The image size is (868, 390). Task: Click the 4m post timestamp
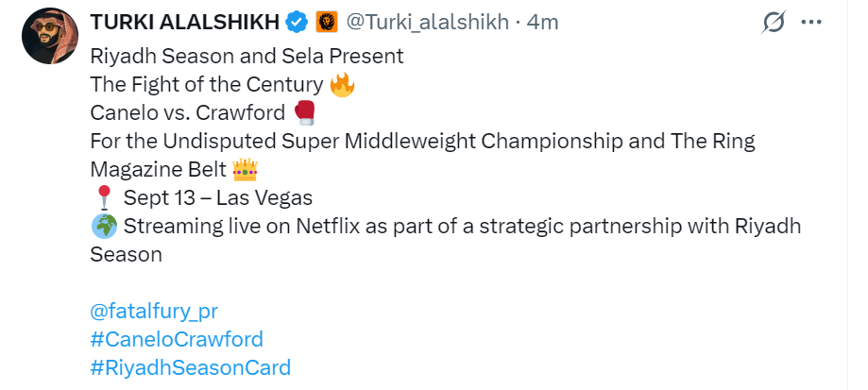(543, 22)
